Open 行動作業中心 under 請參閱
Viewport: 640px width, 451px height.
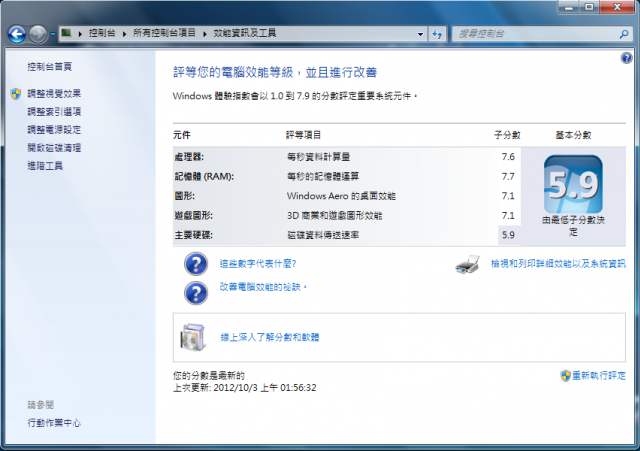[x=54, y=423]
